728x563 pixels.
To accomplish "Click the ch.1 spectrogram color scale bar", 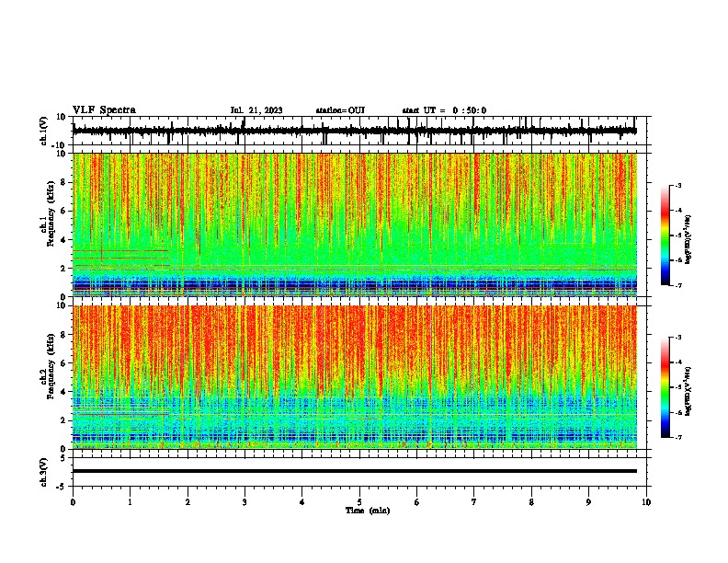I will tap(665, 236).
